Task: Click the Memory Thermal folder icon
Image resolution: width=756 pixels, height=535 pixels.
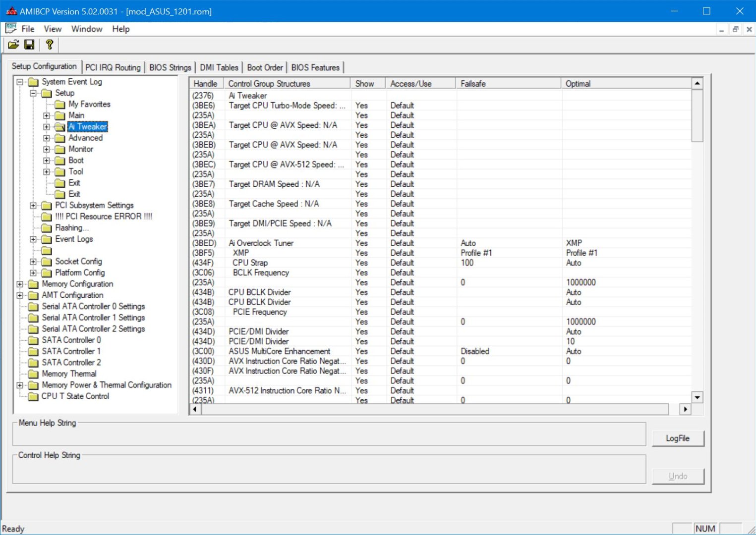Action: coord(33,374)
